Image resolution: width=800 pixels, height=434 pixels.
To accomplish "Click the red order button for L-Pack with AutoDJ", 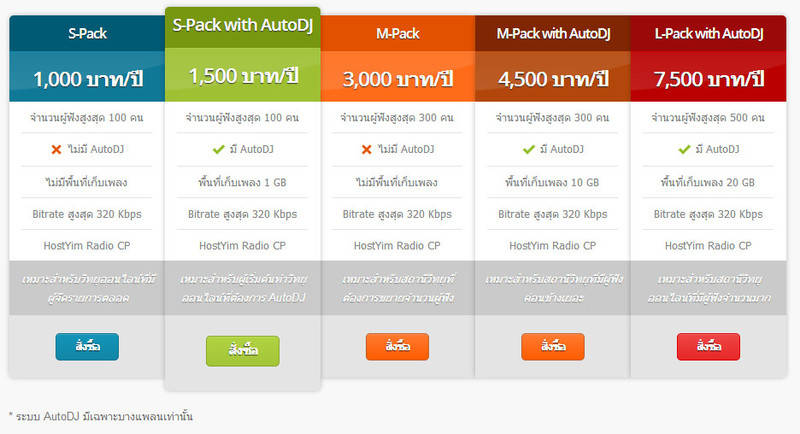I will tap(708, 347).
